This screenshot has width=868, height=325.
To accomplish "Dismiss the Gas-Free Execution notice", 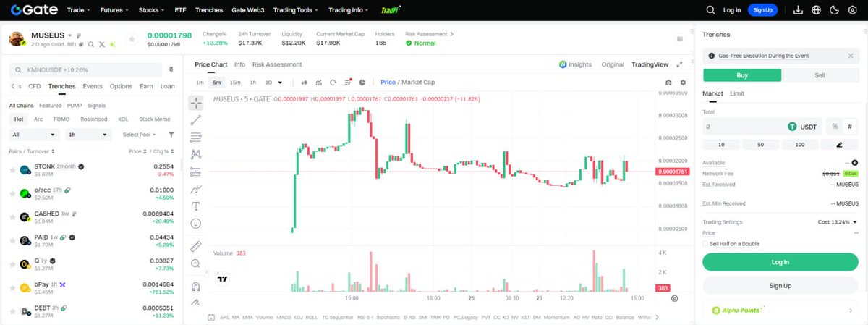I will [x=851, y=56].
